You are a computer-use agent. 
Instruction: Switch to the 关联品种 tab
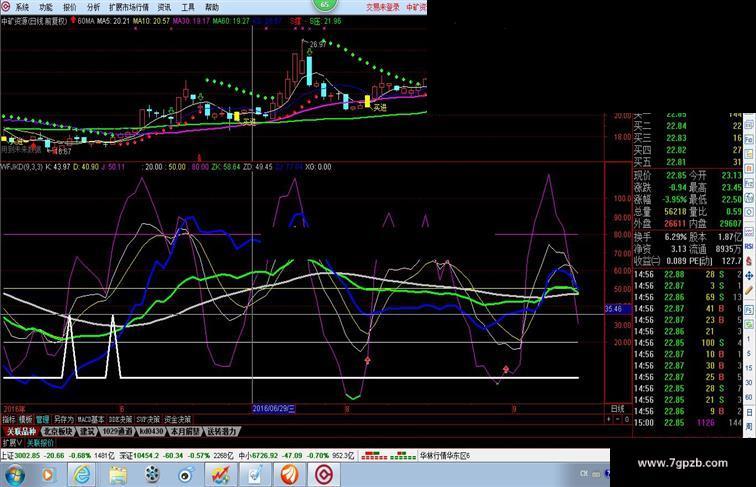tap(21, 431)
